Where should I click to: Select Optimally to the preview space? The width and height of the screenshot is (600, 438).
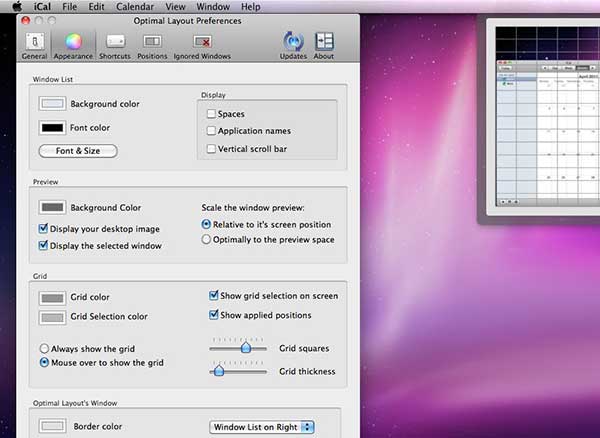tap(206, 239)
